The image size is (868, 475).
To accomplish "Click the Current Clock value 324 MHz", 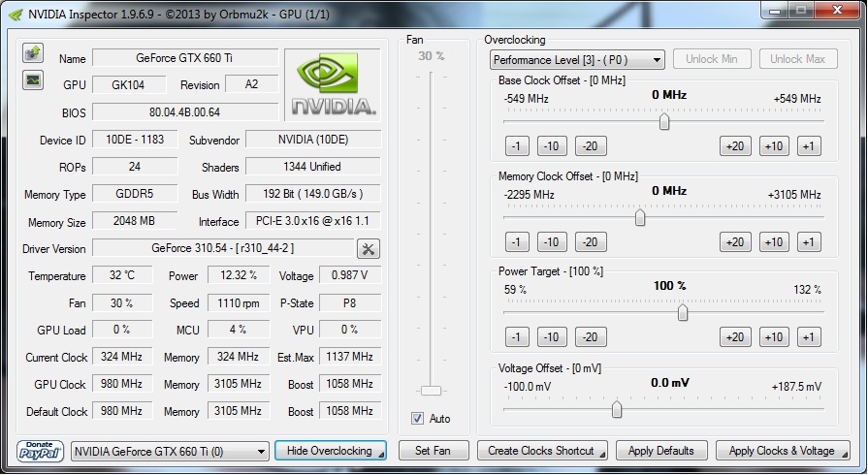I will pos(122,357).
